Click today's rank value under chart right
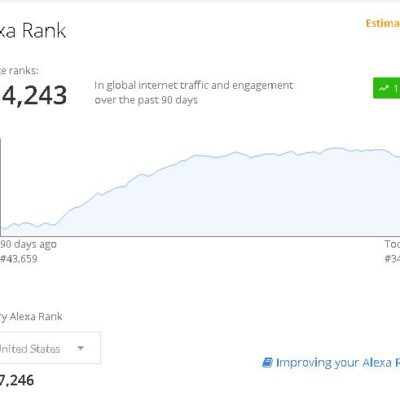Image resolution: width=400 pixels, height=400 pixels. coord(392,259)
